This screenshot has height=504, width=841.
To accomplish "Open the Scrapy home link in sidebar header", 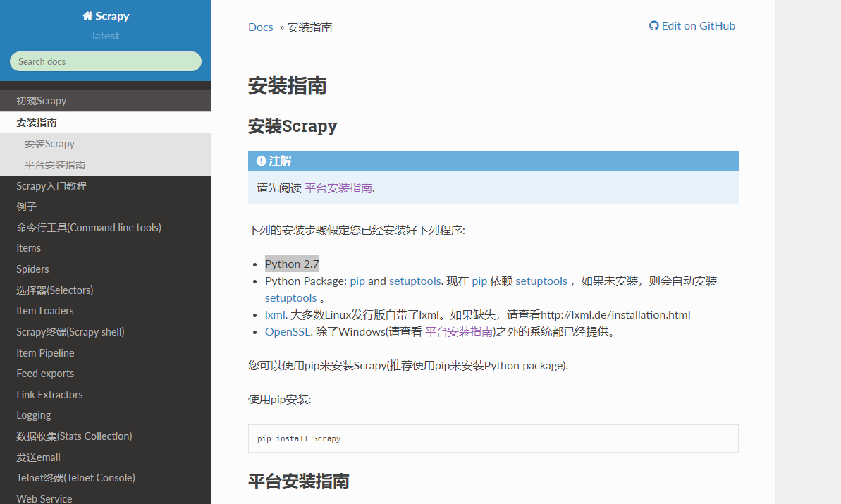I will pos(106,16).
